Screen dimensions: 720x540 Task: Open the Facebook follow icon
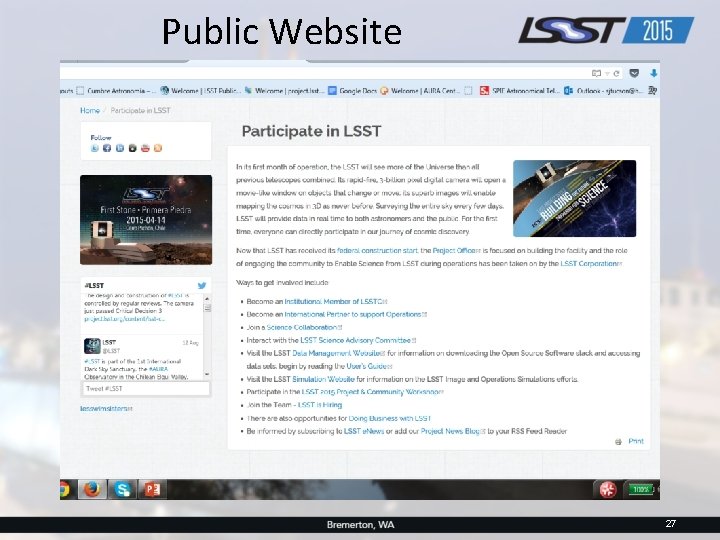coord(107,148)
